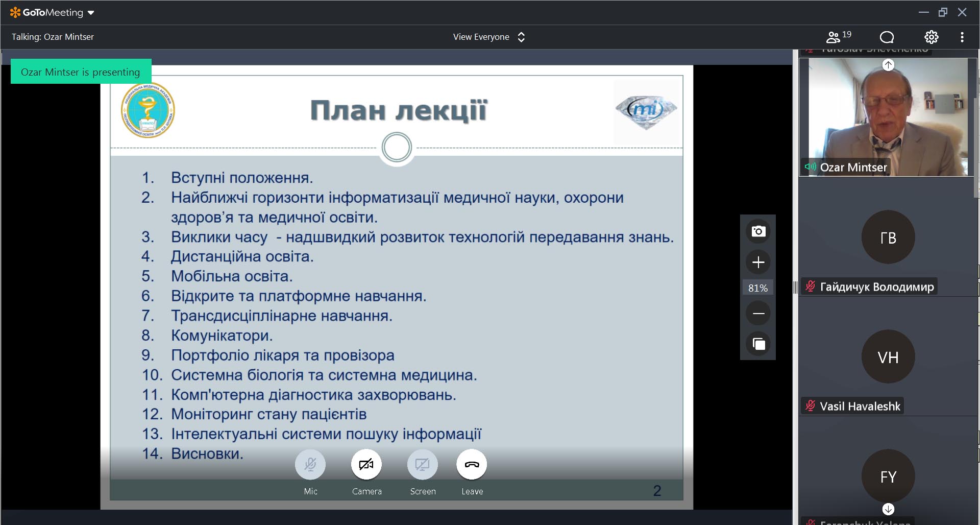
Task: Click slide item 'Мобільна освіта.'
Action: pyautogui.click(x=232, y=276)
